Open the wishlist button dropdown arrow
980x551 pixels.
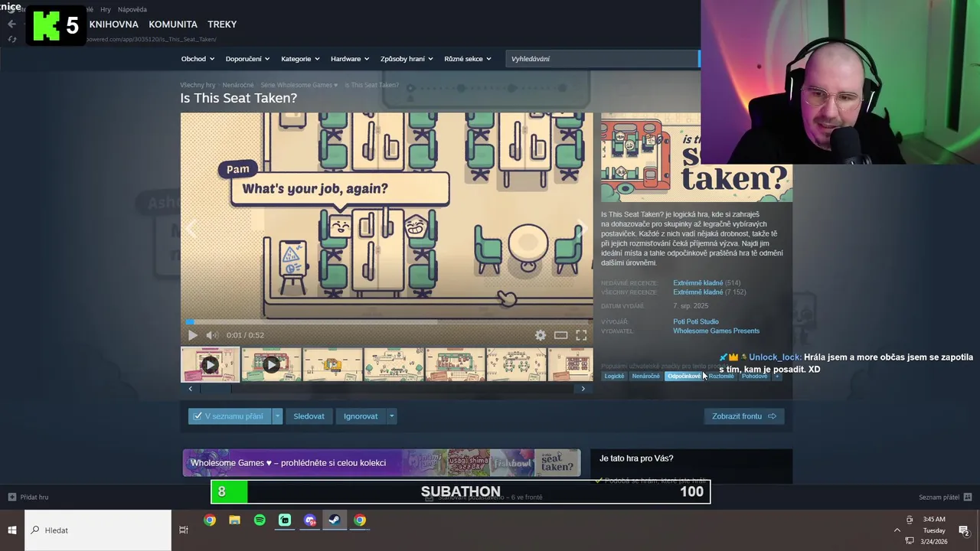[278, 416]
